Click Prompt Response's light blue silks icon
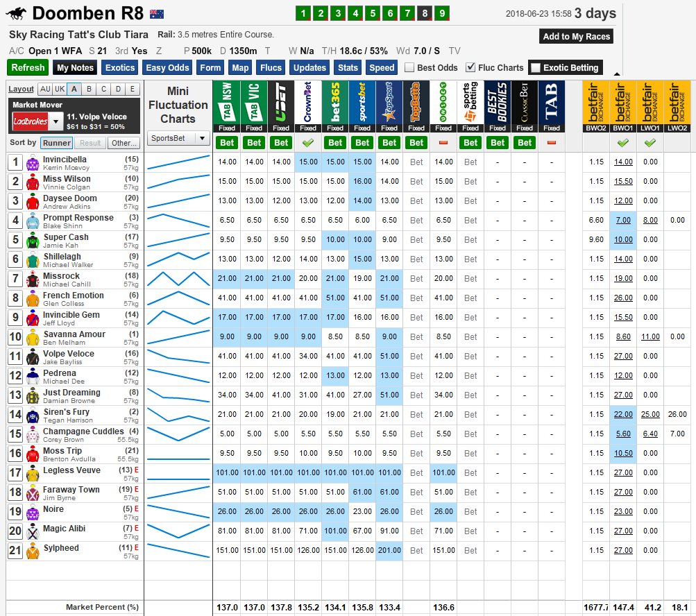Screen dimensions: 696x616 coord(33,221)
